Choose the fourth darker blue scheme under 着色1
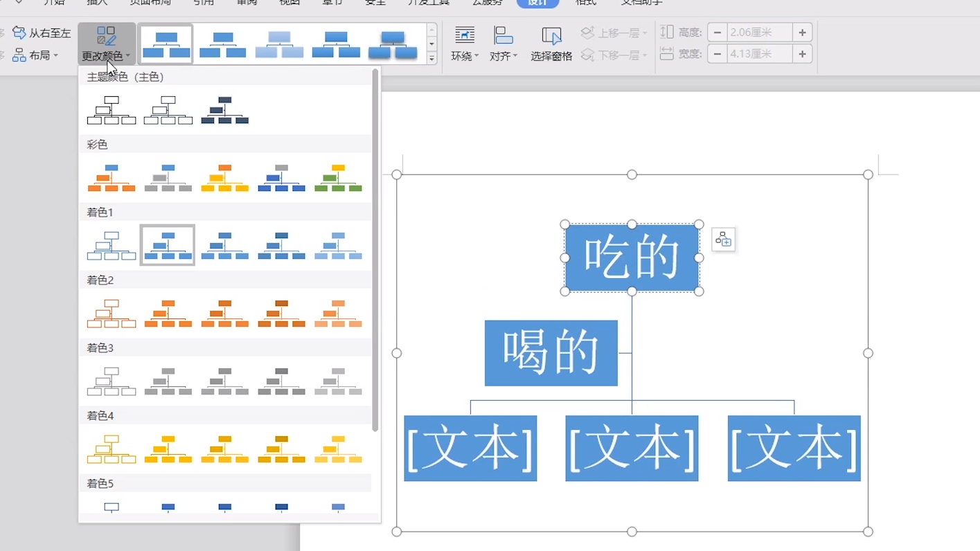Viewport: 980px width, 551px height. 282,246
